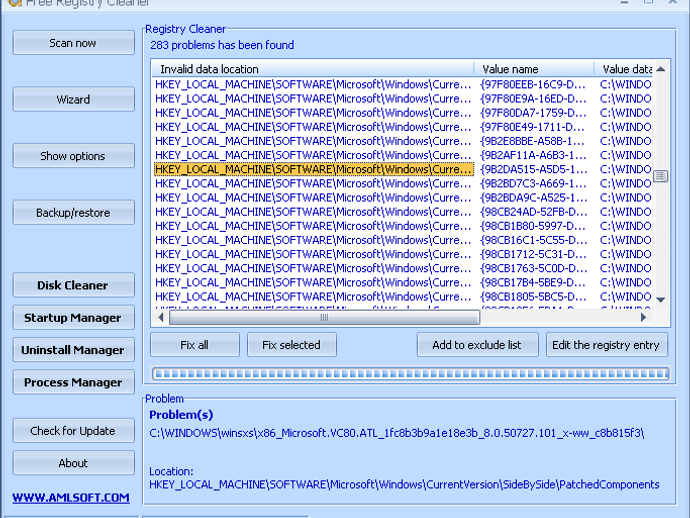Select row with value {9B2AF11A-A6B3-1...

point(403,155)
